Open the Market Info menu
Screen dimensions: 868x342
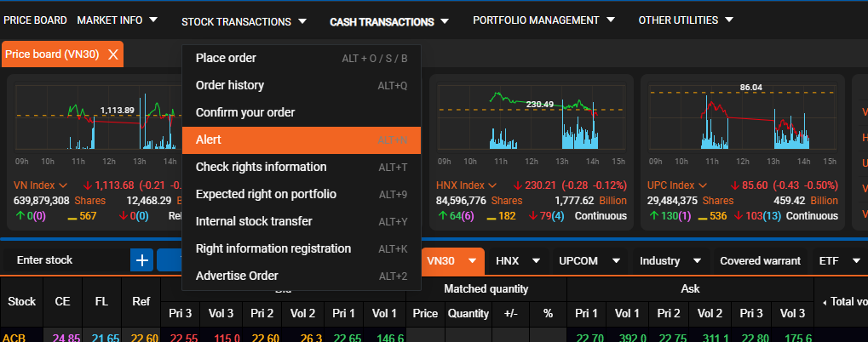click(x=117, y=20)
